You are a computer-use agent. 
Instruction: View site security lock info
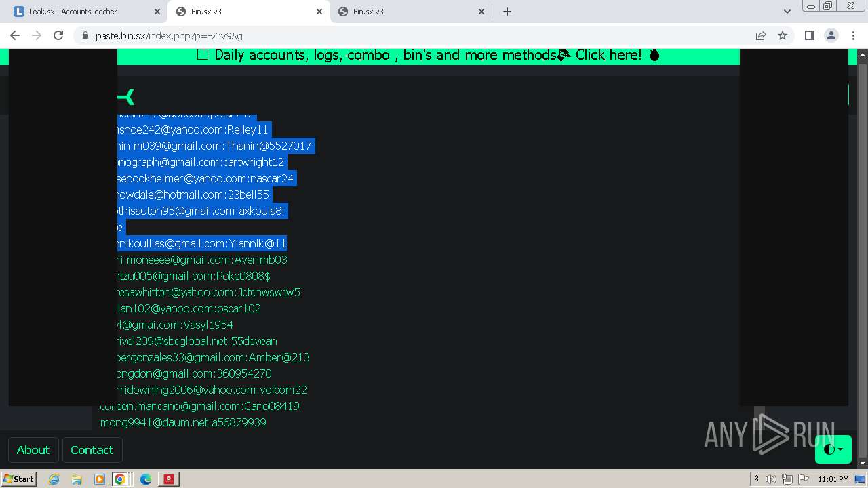[x=85, y=36]
